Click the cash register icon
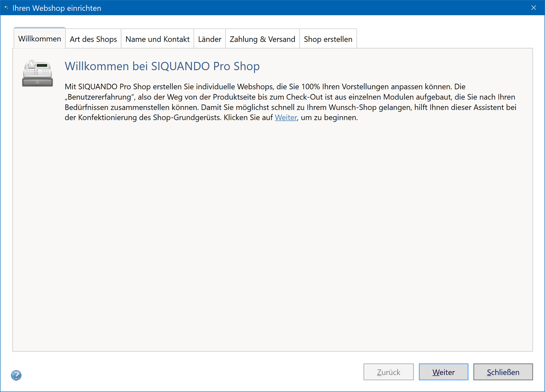The width and height of the screenshot is (545, 392). pos(37,73)
